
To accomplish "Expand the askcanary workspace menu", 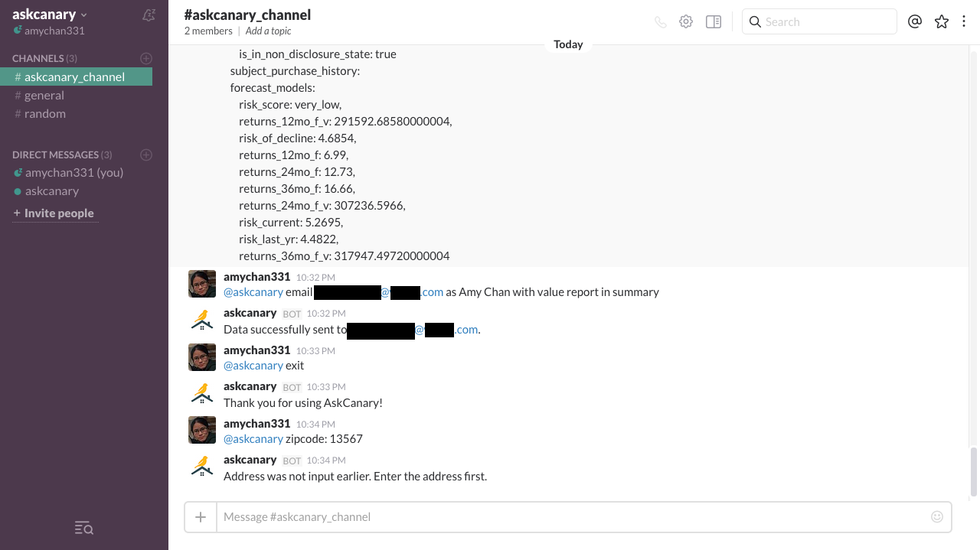I will coord(50,14).
